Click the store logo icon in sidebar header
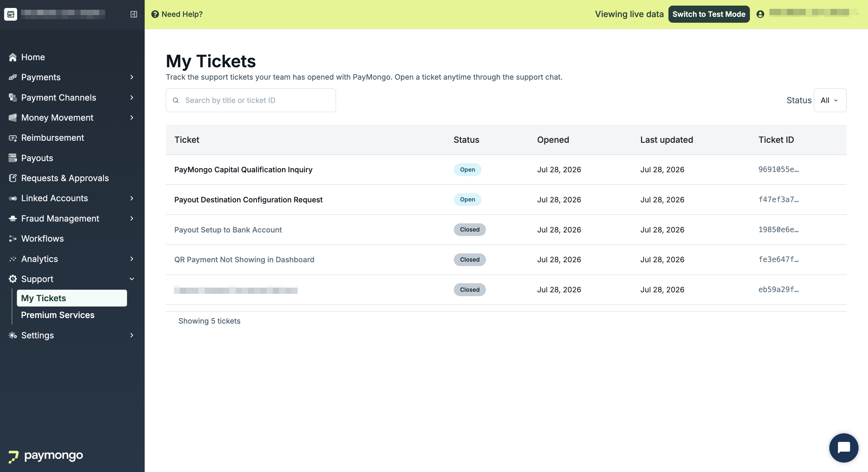 (x=10, y=14)
